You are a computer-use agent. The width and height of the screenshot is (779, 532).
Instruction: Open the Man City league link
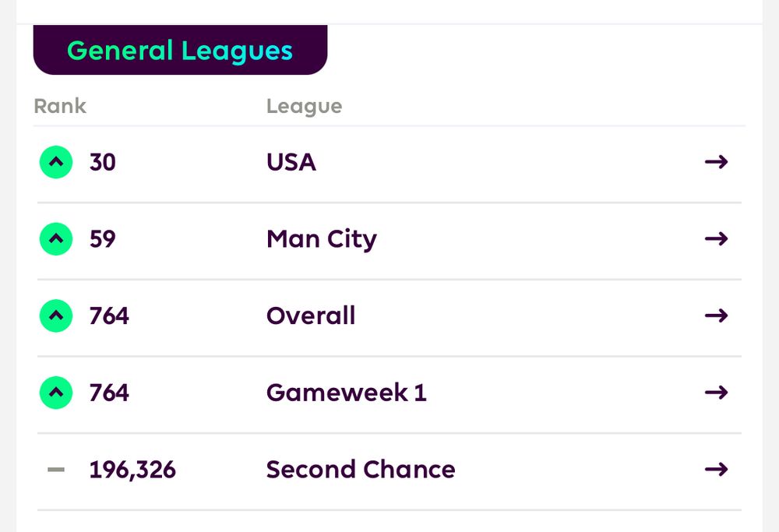pos(322,239)
